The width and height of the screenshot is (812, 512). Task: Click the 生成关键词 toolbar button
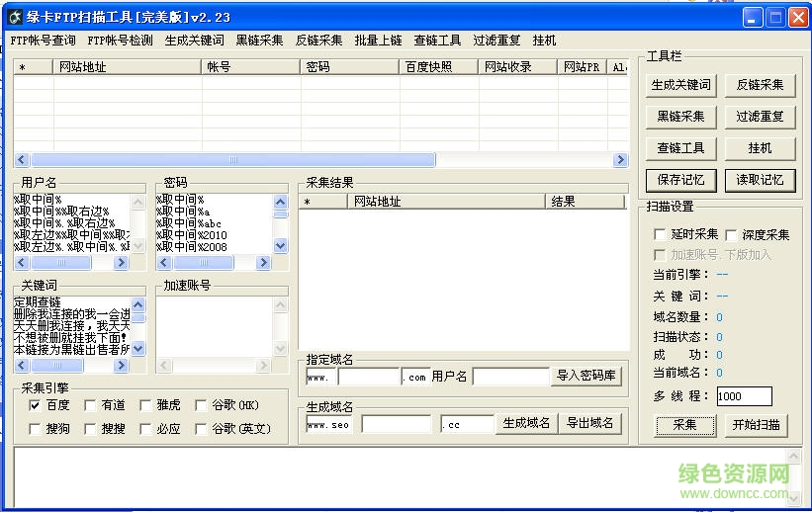click(x=680, y=85)
